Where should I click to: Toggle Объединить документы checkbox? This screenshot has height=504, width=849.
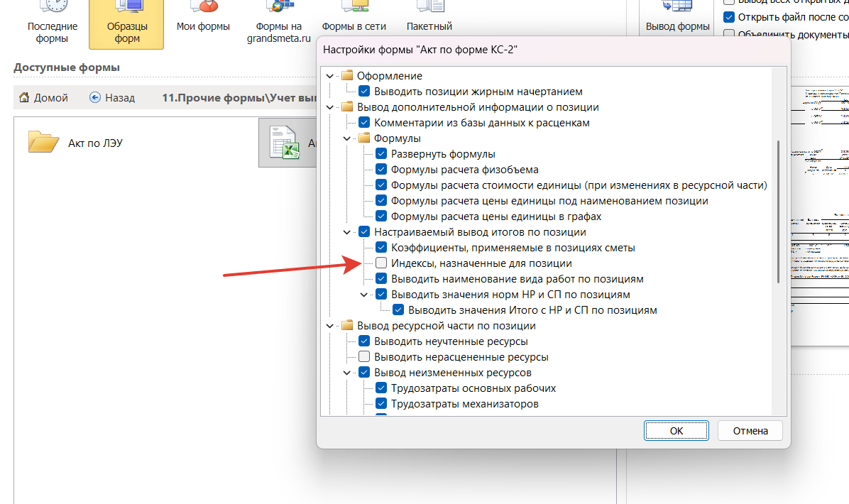click(729, 34)
